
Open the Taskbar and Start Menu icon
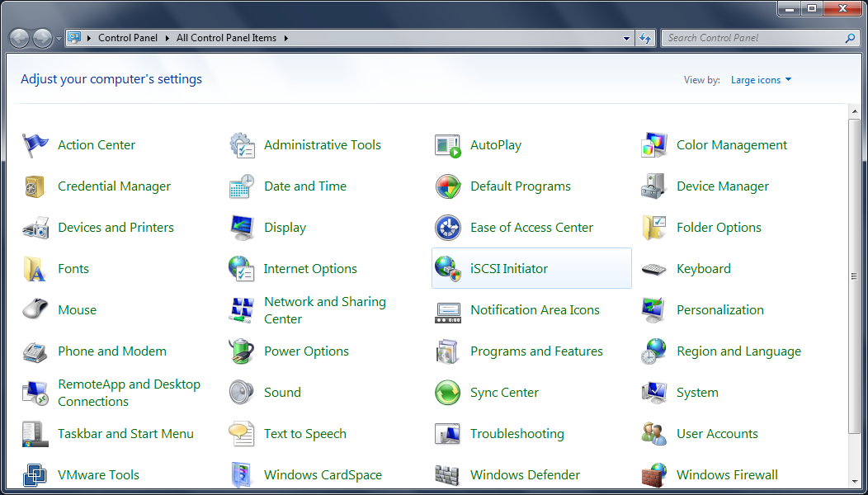[35, 434]
